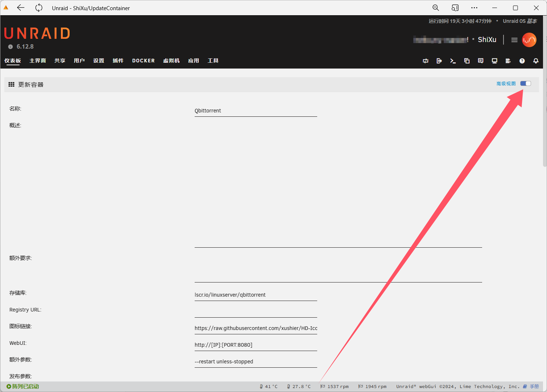Screen dimensions: 547x392
Task: Click the help question mark icon
Action: tap(522, 61)
